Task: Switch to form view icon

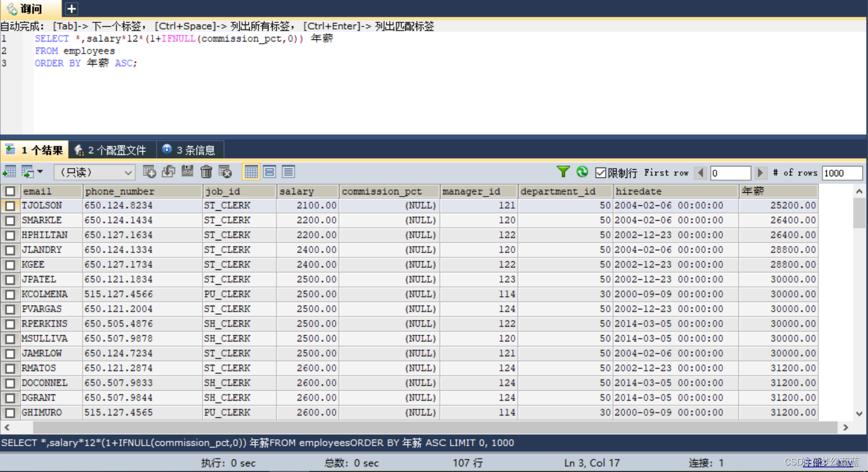Action: pos(270,172)
